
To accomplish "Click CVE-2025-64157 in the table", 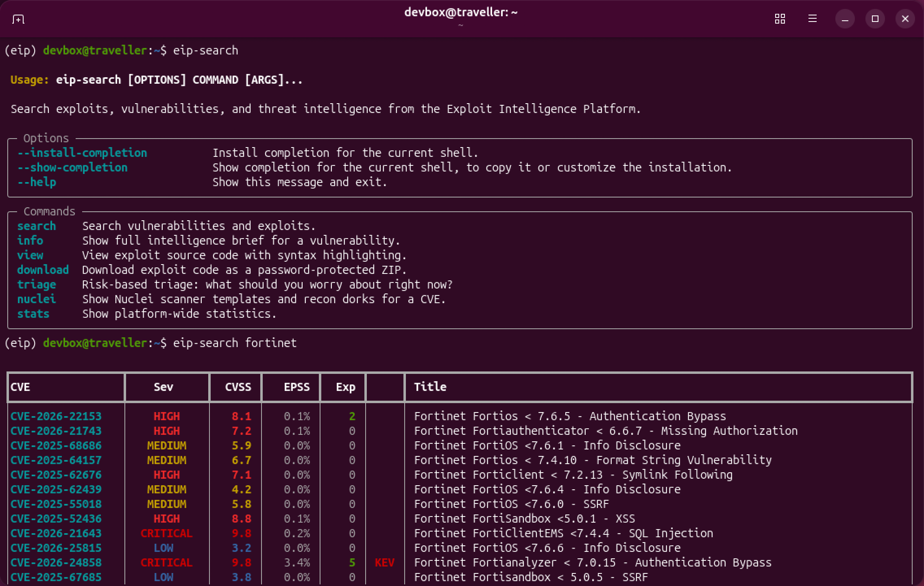I will pos(56,460).
